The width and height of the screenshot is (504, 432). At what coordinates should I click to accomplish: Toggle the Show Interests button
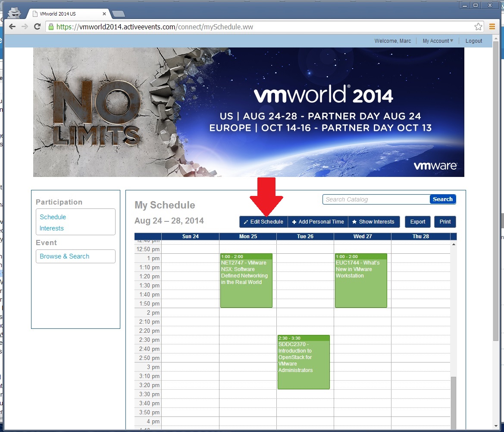[373, 222]
